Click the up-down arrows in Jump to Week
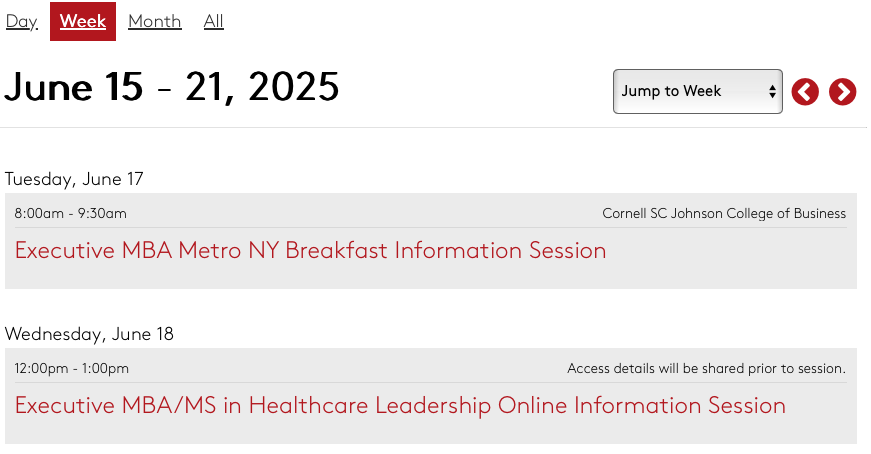The image size is (871, 454). [x=772, y=92]
